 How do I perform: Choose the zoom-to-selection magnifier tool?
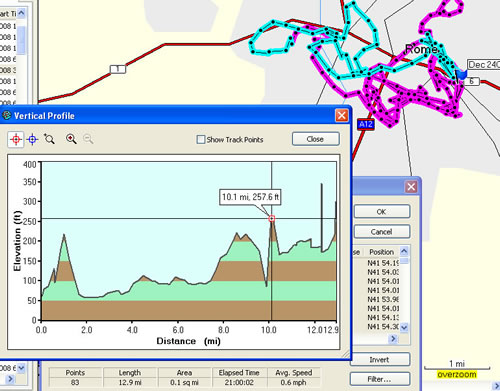[49, 139]
